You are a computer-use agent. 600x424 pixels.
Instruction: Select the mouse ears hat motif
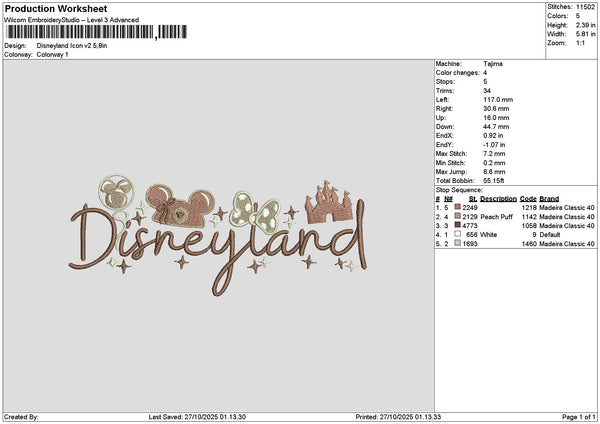(179, 205)
